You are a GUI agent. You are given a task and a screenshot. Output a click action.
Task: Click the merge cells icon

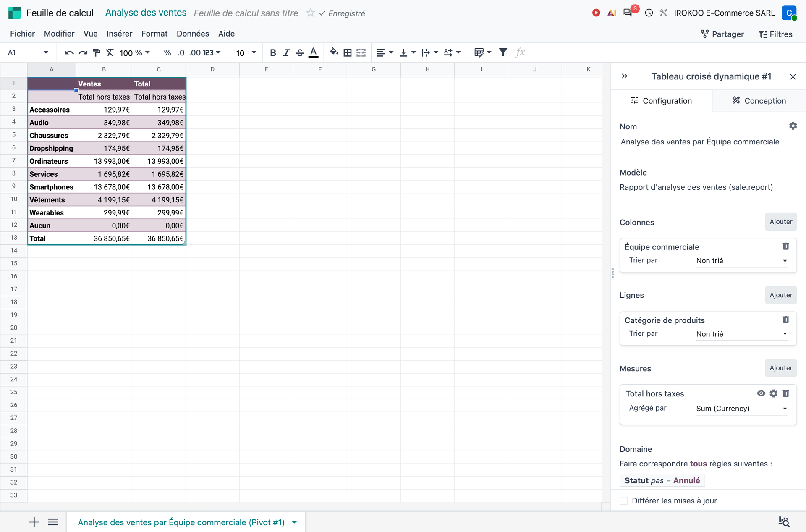(361, 52)
